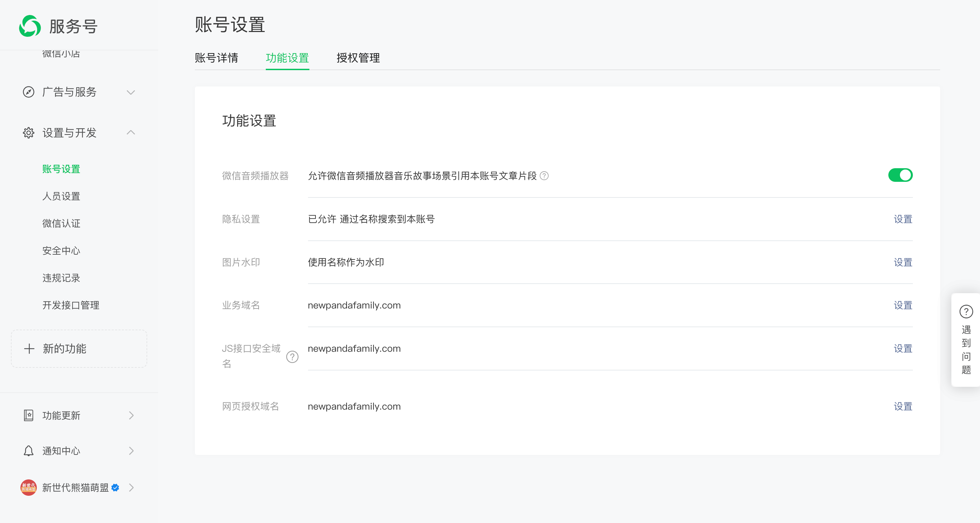Click the compass icon beside 广告与服务

(x=29, y=92)
